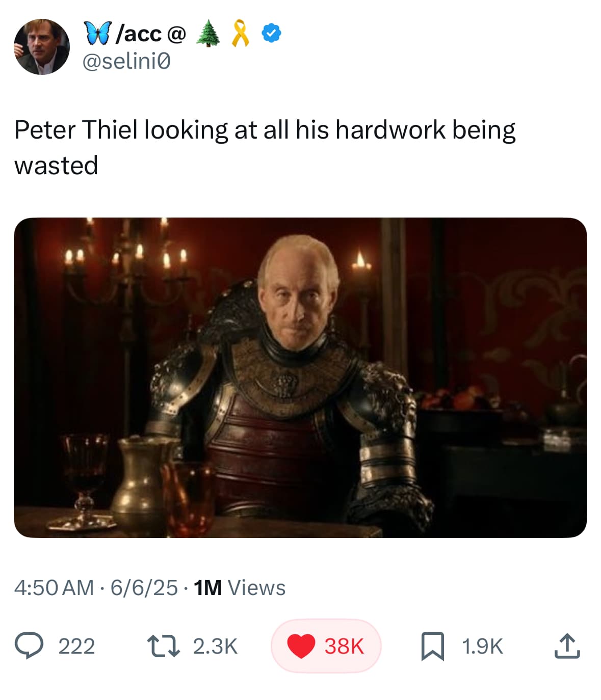The height and width of the screenshot is (700, 601).
Task: Click the yellow ribbon emoji
Action: [x=240, y=34]
